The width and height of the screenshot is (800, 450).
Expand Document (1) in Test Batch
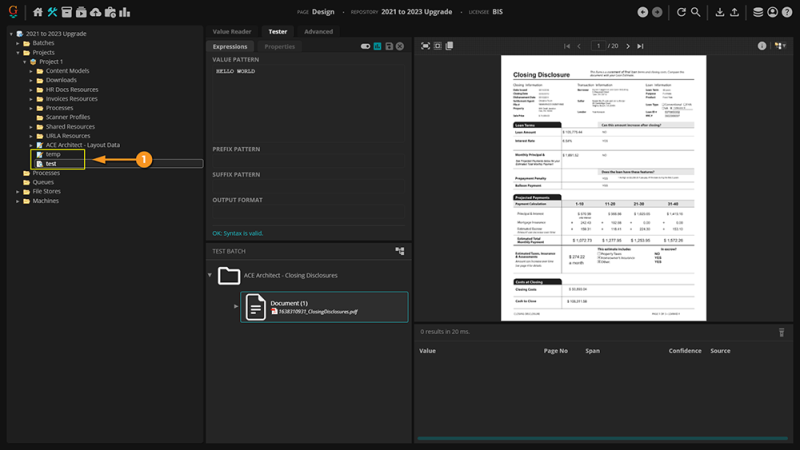click(236, 307)
